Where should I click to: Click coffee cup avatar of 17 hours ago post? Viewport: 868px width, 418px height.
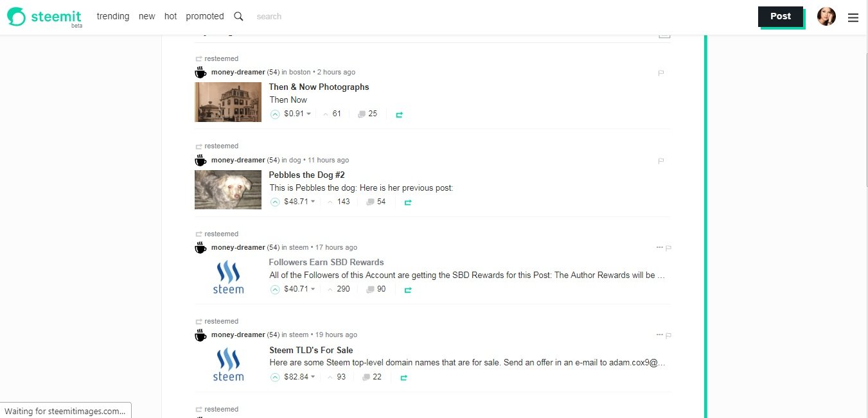(201, 247)
